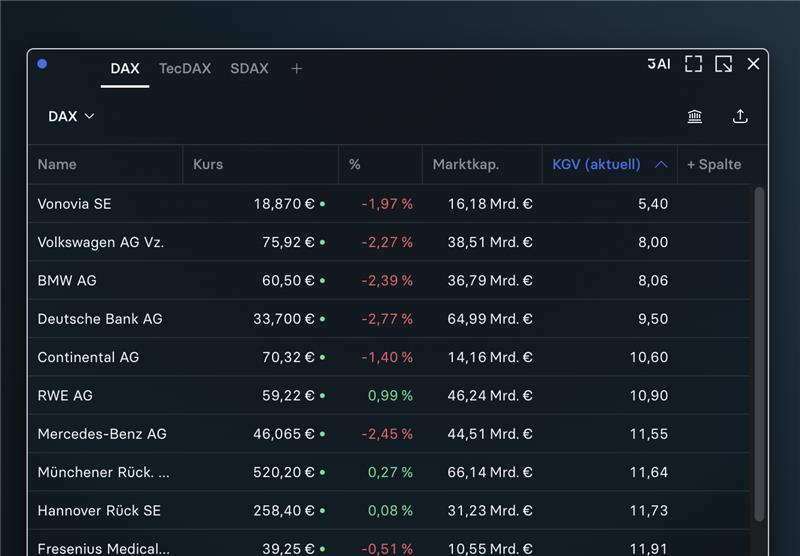The image size is (800, 556).
Task: Click Münchener Rück change 0,27 %
Action: click(390, 472)
